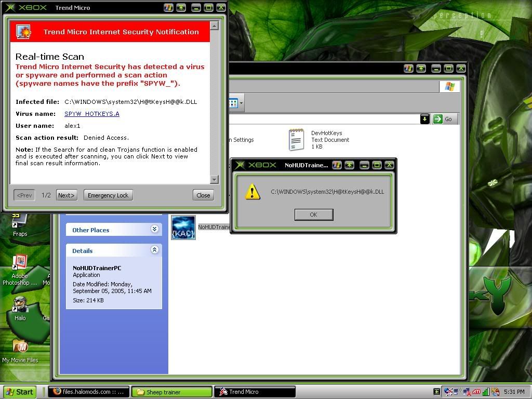Open the Start menu
Viewport: 532px width, 399px height.
pyautogui.click(x=20, y=392)
